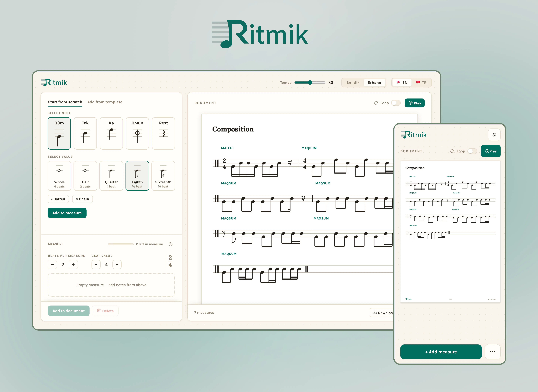Open the Start from scratch tab
This screenshot has width=538, height=392.
(65, 102)
